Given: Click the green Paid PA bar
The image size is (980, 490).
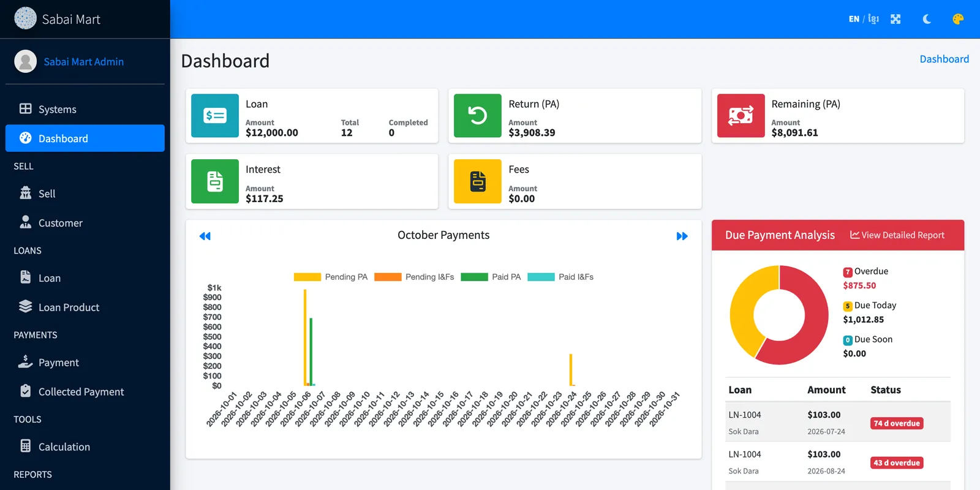Looking at the screenshot, I should tap(311, 352).
